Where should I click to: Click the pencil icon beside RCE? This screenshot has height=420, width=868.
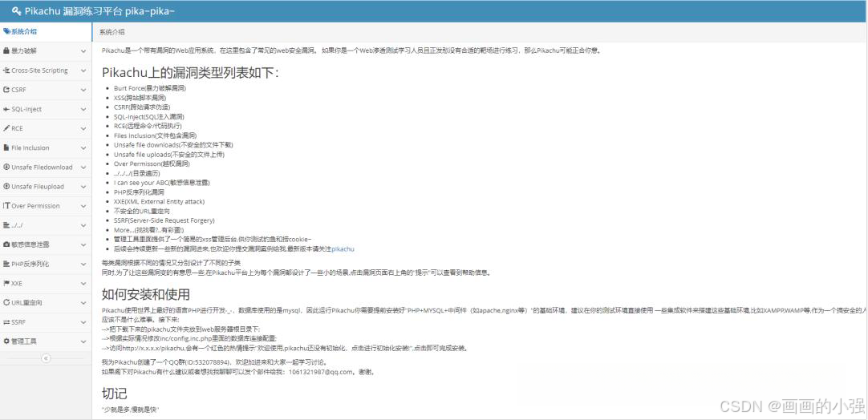tap(6, 128)
